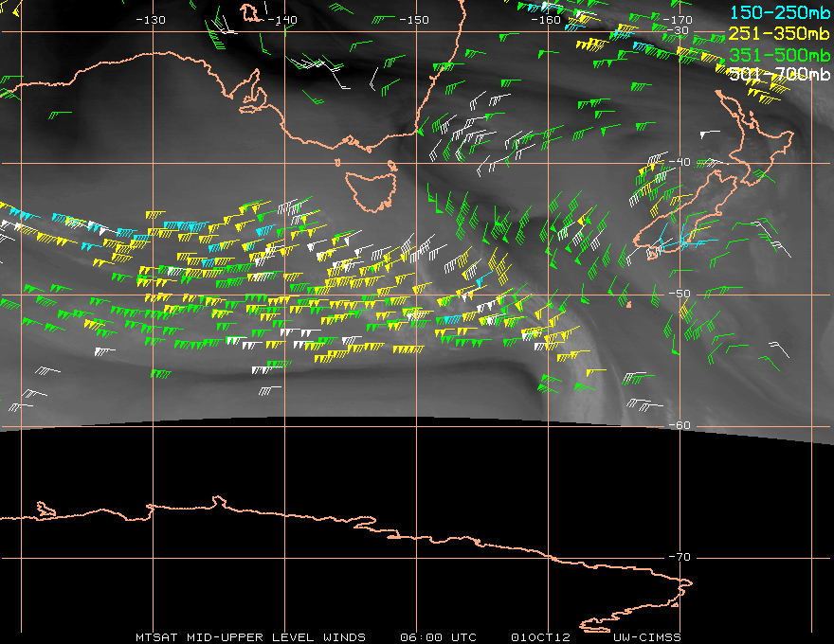Pick the green 351-500mb legend entry
The height and width of the screenshot is (644, 834).
[x=777, y=54]
